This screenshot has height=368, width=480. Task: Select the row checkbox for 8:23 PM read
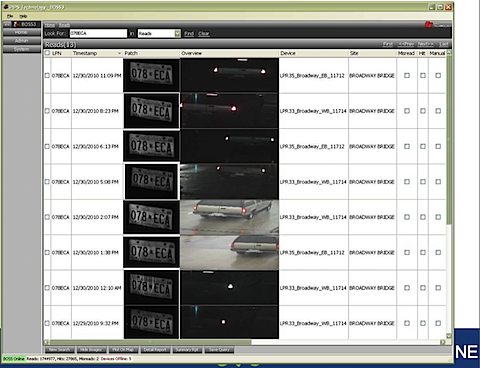(47, 111)
